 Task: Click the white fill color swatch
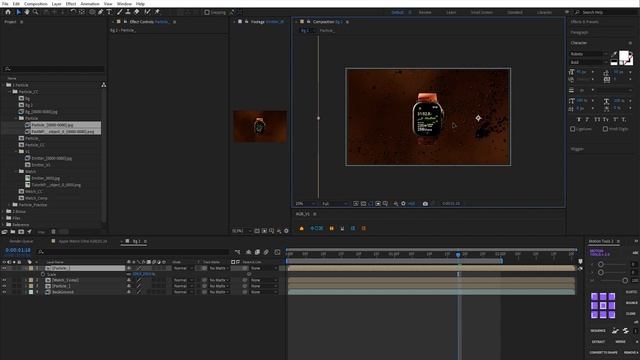pyautogui.click(x=624, y=56)
